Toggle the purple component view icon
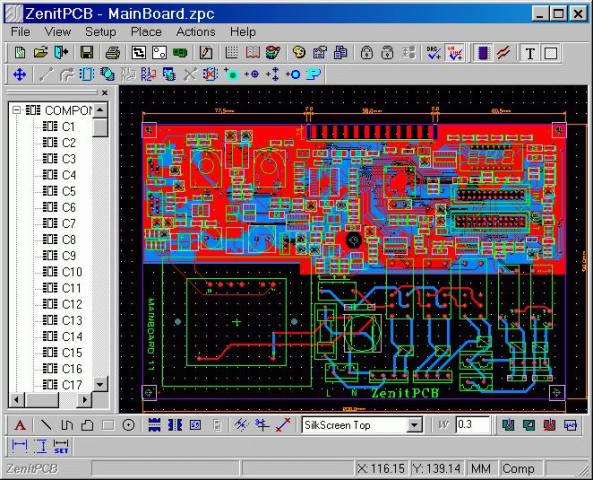The height and width of the screenshot is (480, 593). click(483, 53)
